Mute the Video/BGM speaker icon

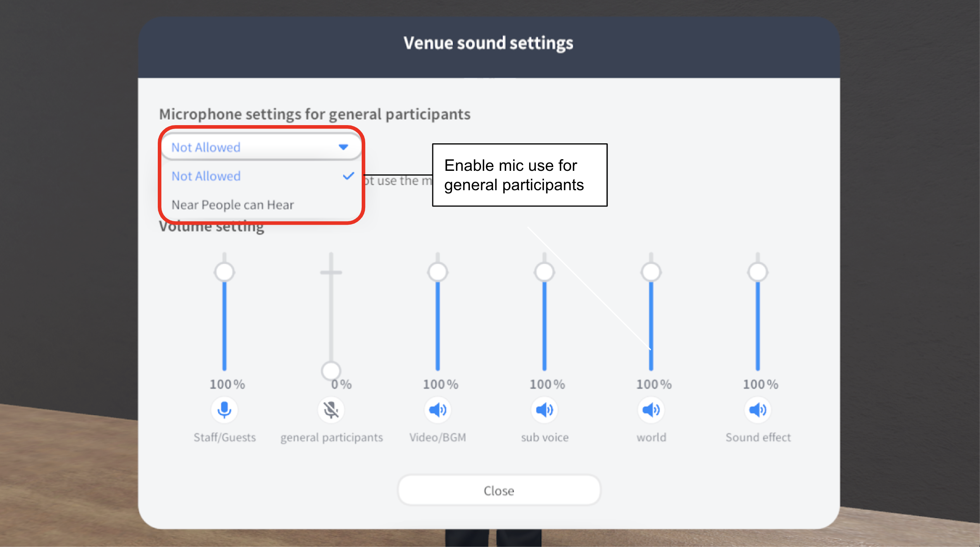point(438,410)
